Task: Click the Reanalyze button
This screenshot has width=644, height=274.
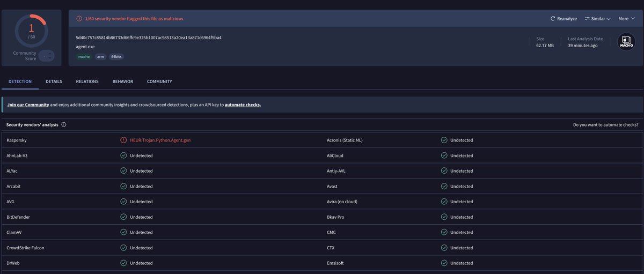Action: pyautogui.click(x=563, y=18)
